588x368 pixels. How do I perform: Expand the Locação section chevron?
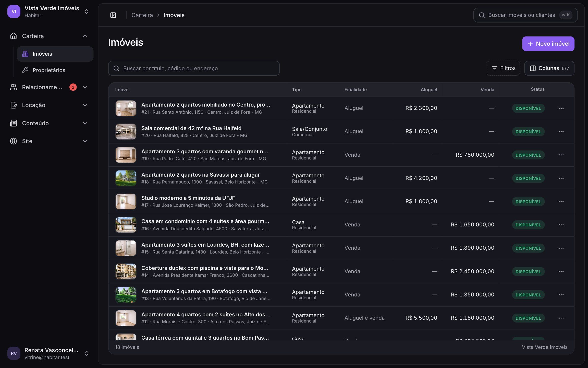(x=85, y=105)
